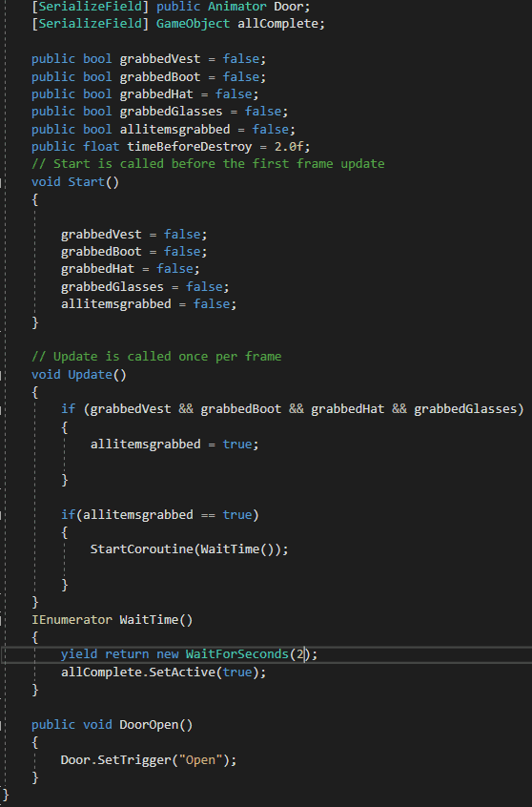Screen dimensions: 532x807
Task: Click the Animator type name
Action: tap(237, 7)
